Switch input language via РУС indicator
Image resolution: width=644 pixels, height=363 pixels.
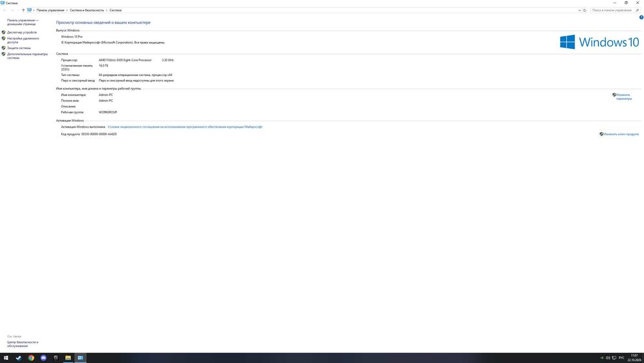pos(621,358)
